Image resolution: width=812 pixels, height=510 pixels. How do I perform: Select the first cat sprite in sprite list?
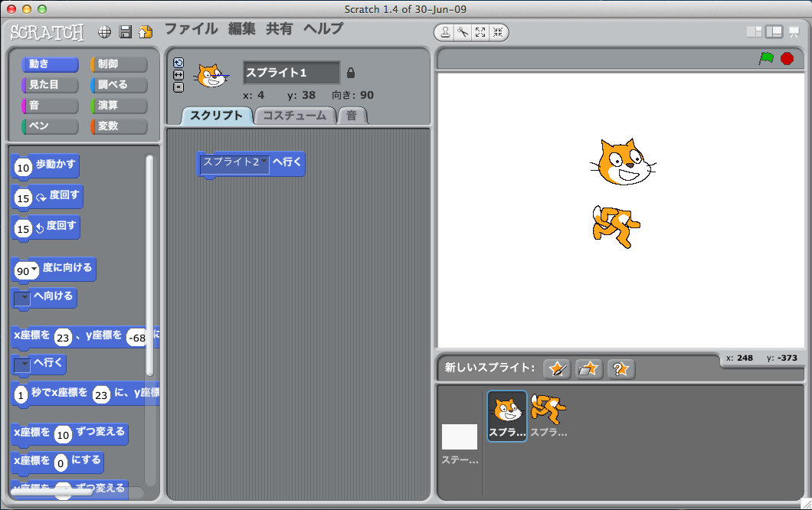507,416
